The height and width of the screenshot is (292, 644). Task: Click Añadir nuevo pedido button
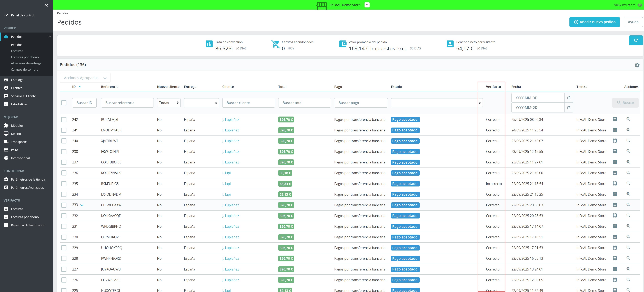click(x=594, y=22)
